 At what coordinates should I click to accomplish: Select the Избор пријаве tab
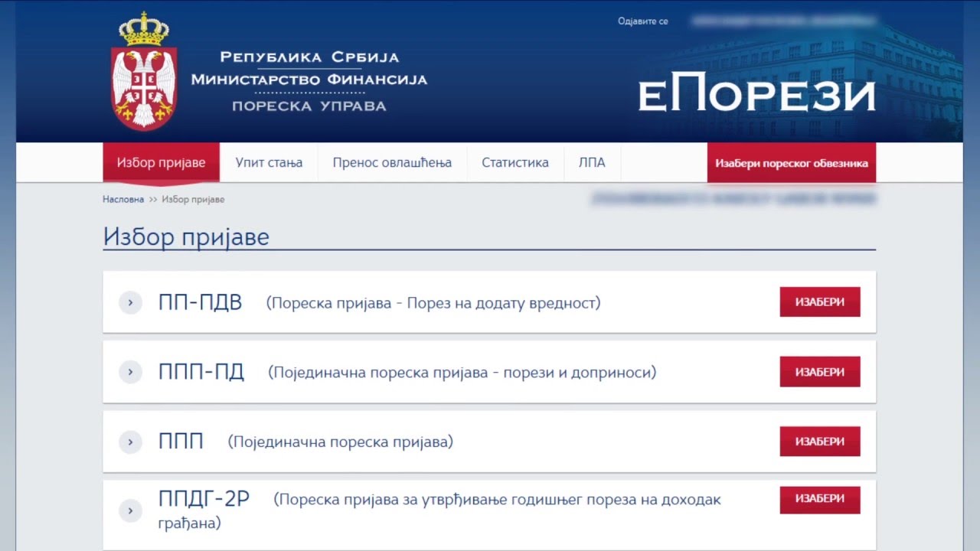click(x=162, y=162)
